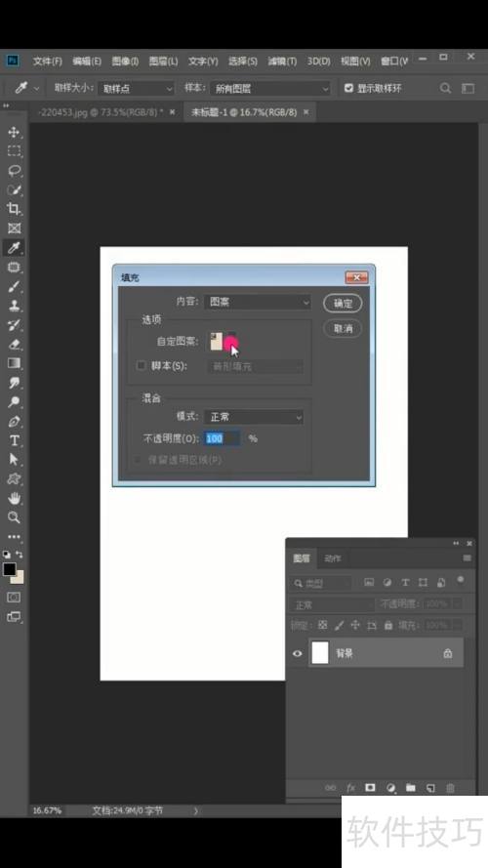Viewport: 488px width, 868px height.
Task: Select the Horizontal Type tool
Action: pyautogui.click(x=14, y=440)
